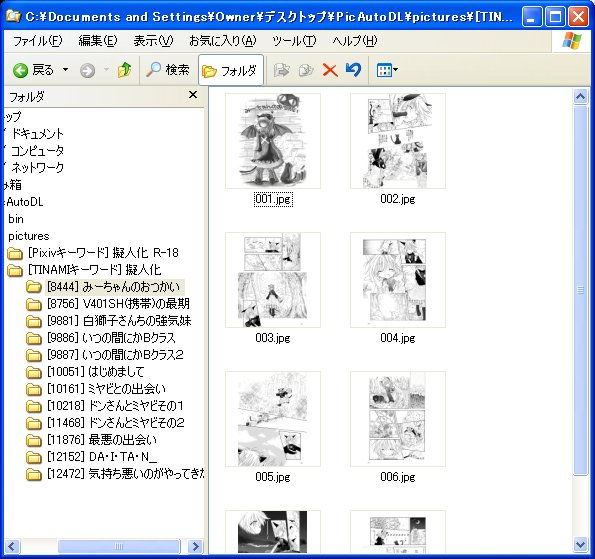Click the Move To folder icon
Image resolution: width=595 pixels, height=559 pixels.
(282, 70)
